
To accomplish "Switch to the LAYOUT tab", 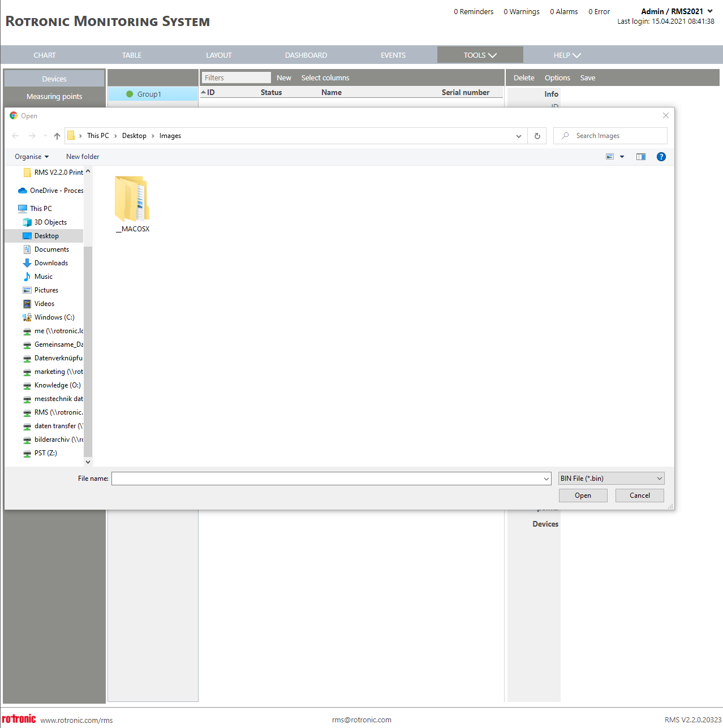I will 219,55.
